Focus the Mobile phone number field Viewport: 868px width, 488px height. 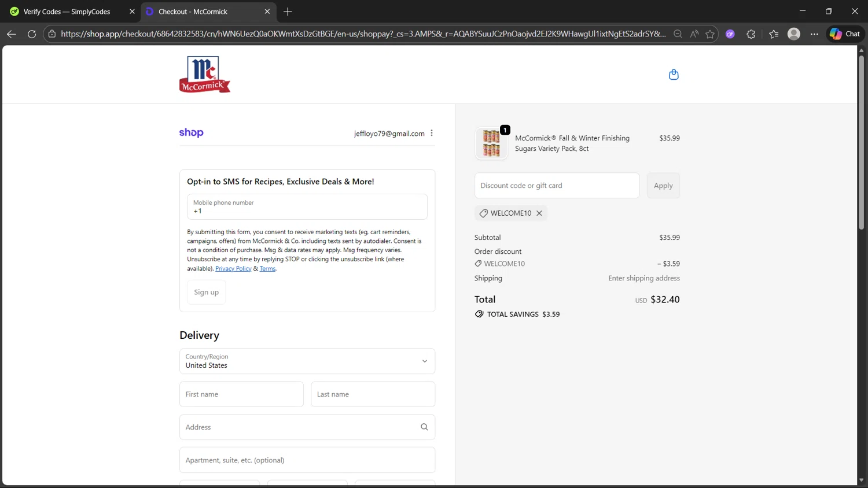307,207
